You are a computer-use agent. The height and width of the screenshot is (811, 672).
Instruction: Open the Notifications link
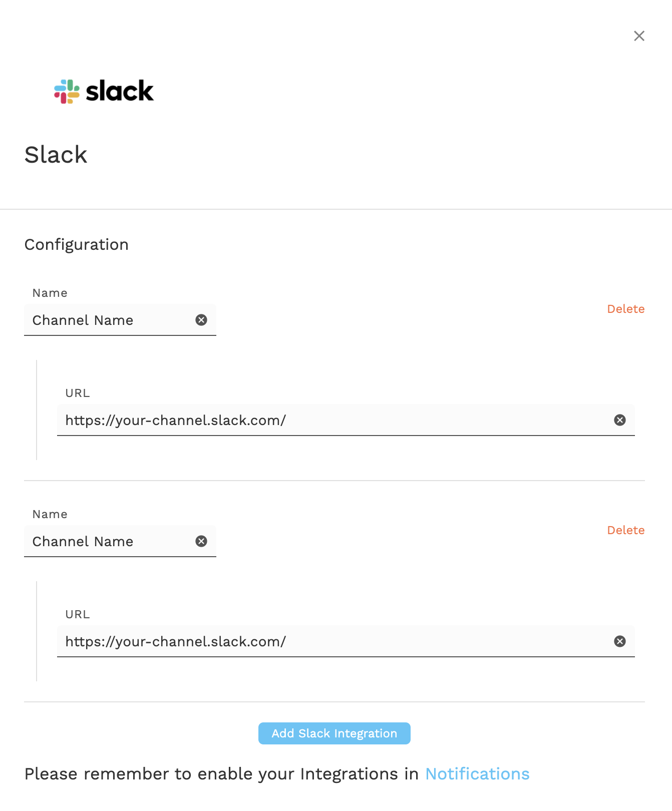click(477, 774)
